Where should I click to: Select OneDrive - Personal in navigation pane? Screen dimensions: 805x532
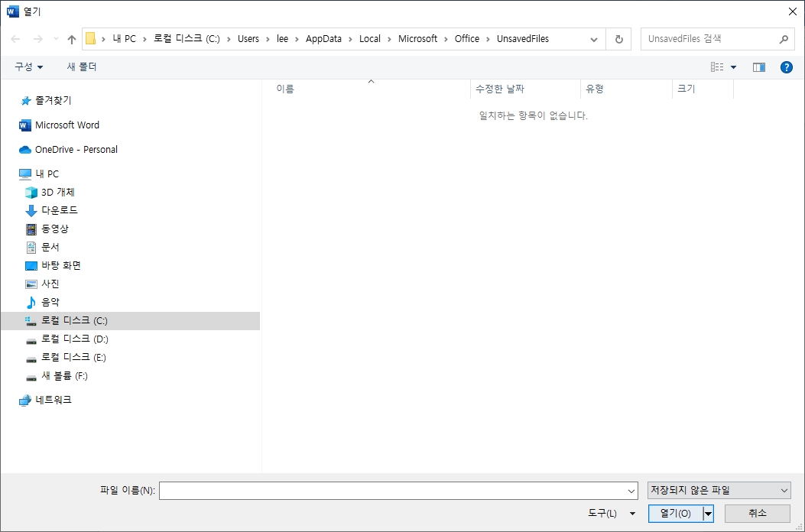[68, 150]
